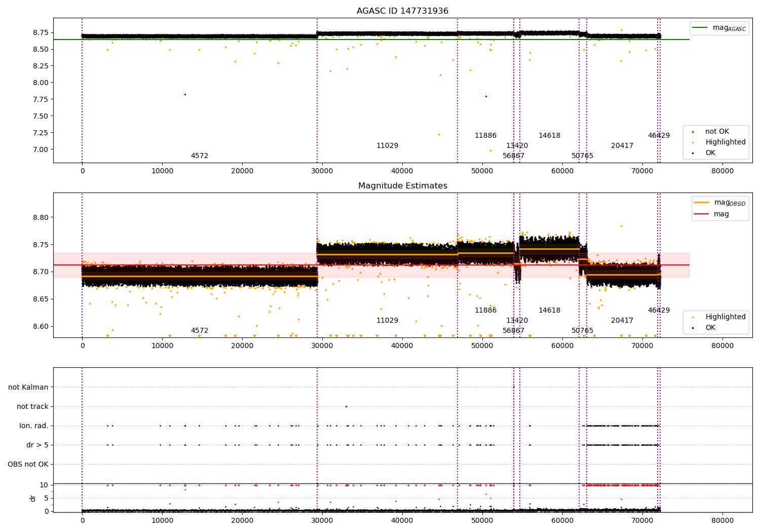Click obsid label 4572 in Magnitude Estimates panel
Image resolution: width=760 pixels, height=532 pixels.
click(200, 331)
